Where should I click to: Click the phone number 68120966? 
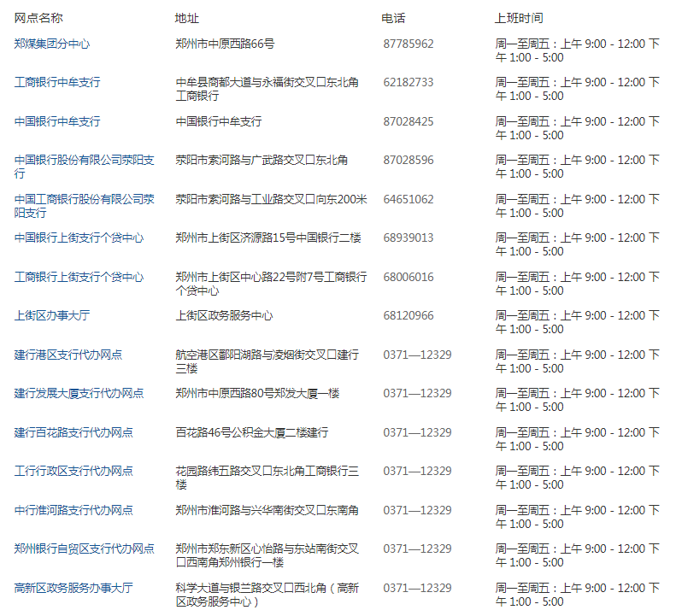[409, 316]
